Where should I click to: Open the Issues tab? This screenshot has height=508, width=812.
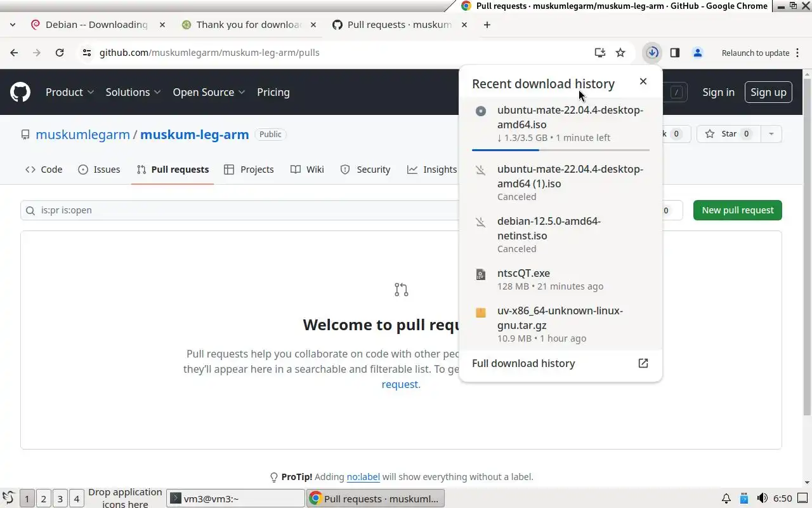pyautogui.click(x=99, y=170)
